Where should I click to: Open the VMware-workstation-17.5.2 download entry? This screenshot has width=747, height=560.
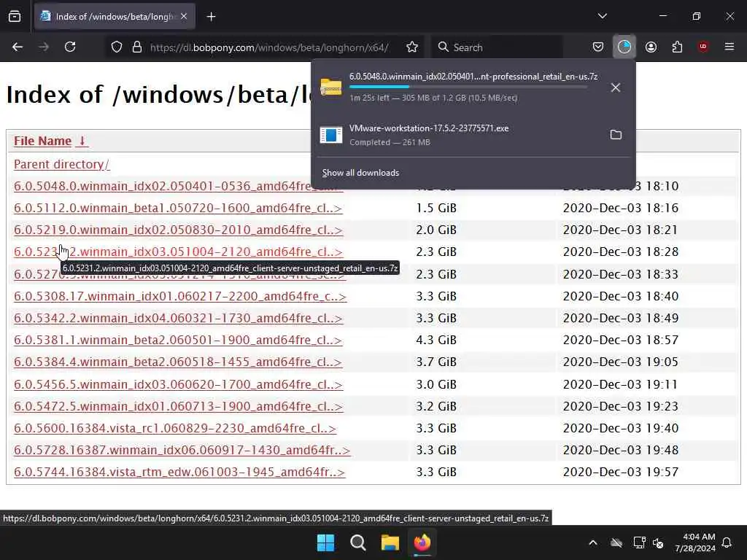(x=457, y=135)
